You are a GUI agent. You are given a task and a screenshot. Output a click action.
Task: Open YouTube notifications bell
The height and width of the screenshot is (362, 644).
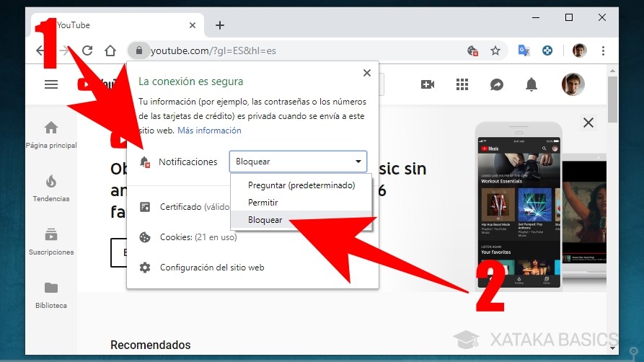pyautogui.click(x=531, y=84)
